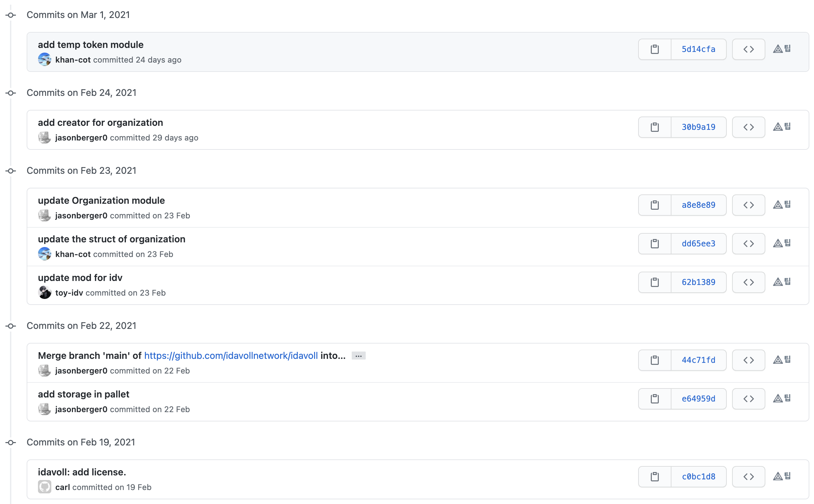Click the toy-idv user avatar

click(x=44, y=293)
